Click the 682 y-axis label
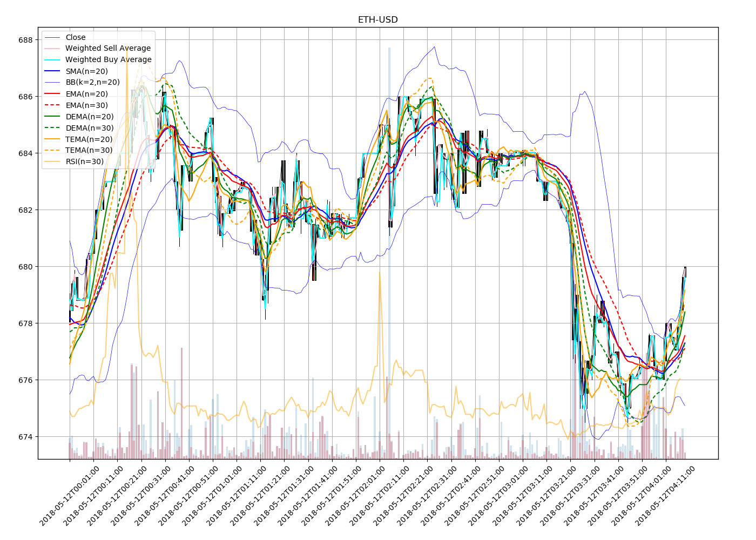 tap(25, 210)
